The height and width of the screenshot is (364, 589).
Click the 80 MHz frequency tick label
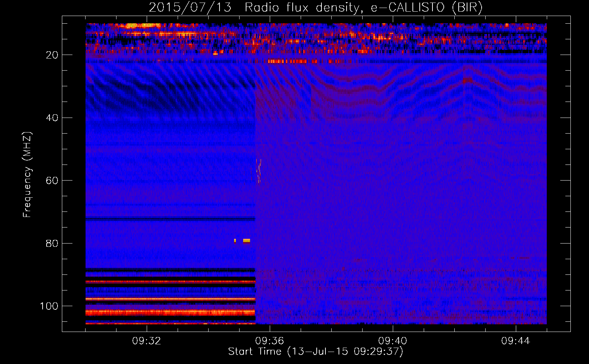[52, 243]
